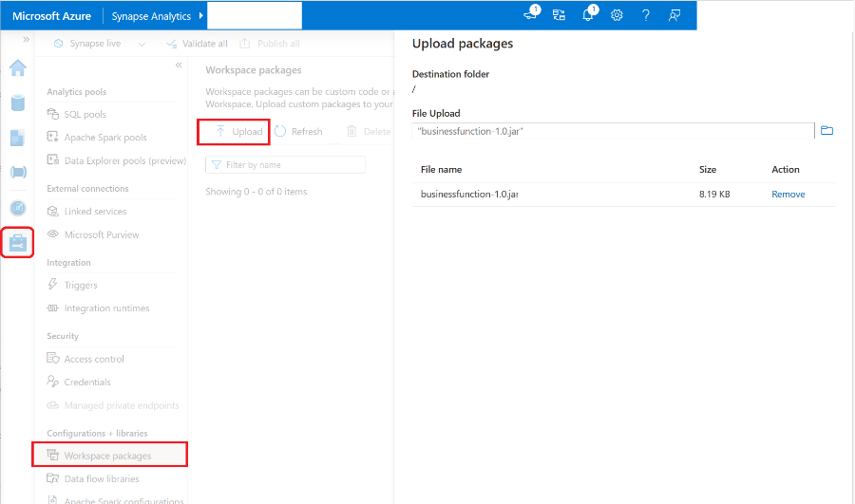Select Workspace packages
The width and height of the screenshot is (855, 504).
[109, 455]
